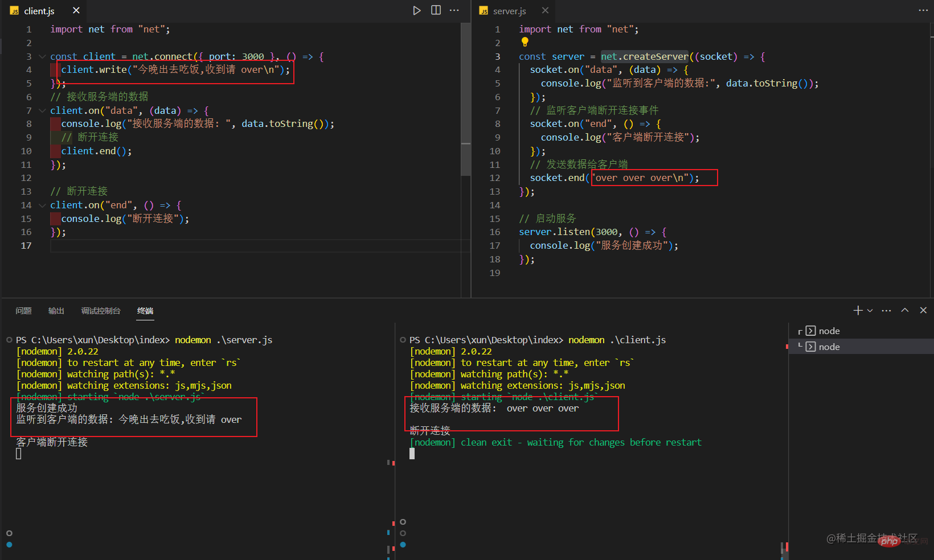Run the client.js file with play icon
The height and width of the screenshot is (560, 934).
pos(417,10)
